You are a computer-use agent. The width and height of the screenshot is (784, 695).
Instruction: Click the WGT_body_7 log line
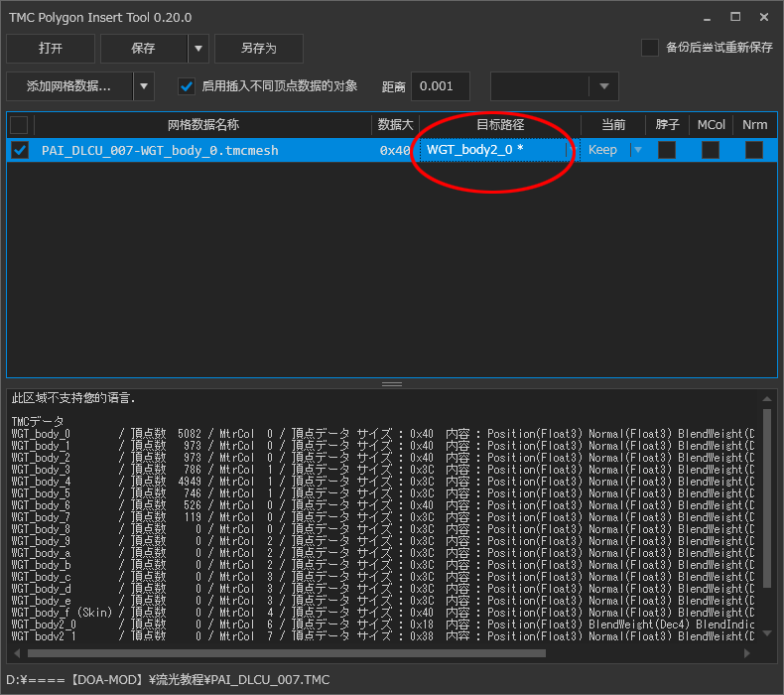382,517
